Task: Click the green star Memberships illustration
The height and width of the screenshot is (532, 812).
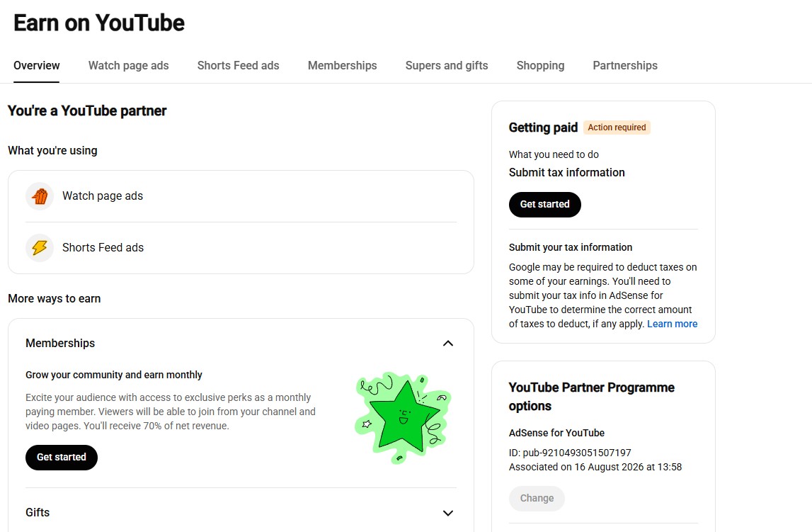Action: point(403,417)
